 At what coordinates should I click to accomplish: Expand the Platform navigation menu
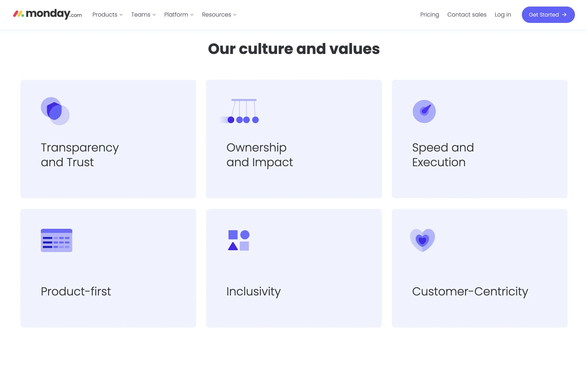179,15
